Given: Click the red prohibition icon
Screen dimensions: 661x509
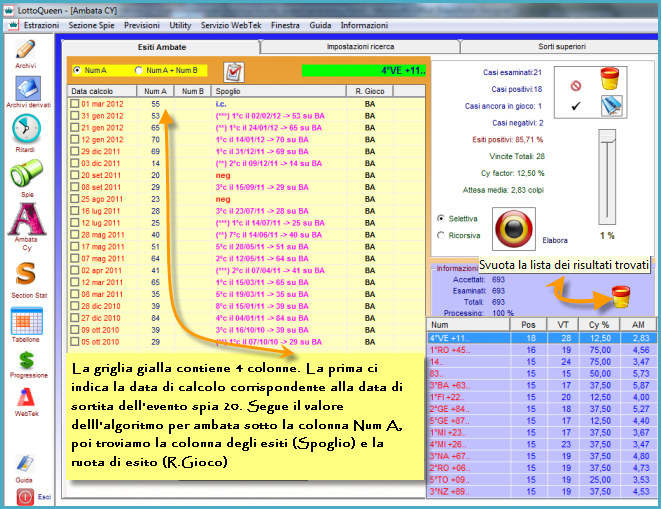Looking at the screenshot, I should (575, 86).
